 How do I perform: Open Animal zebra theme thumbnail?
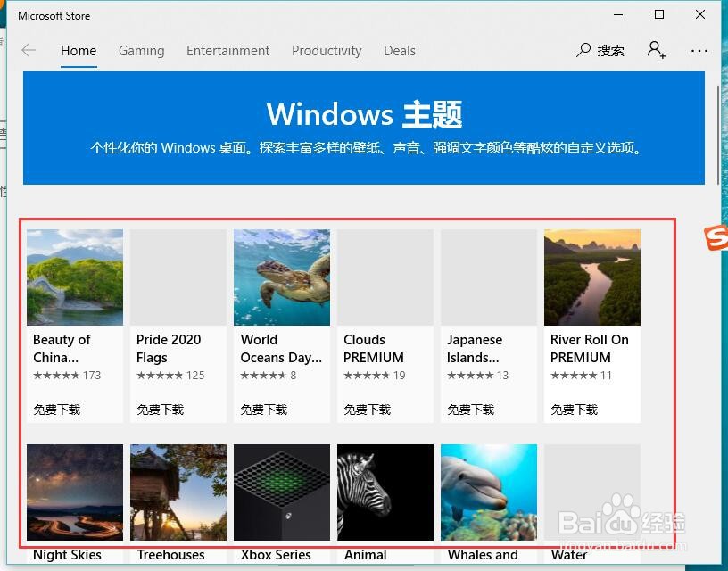coord(385,492)
